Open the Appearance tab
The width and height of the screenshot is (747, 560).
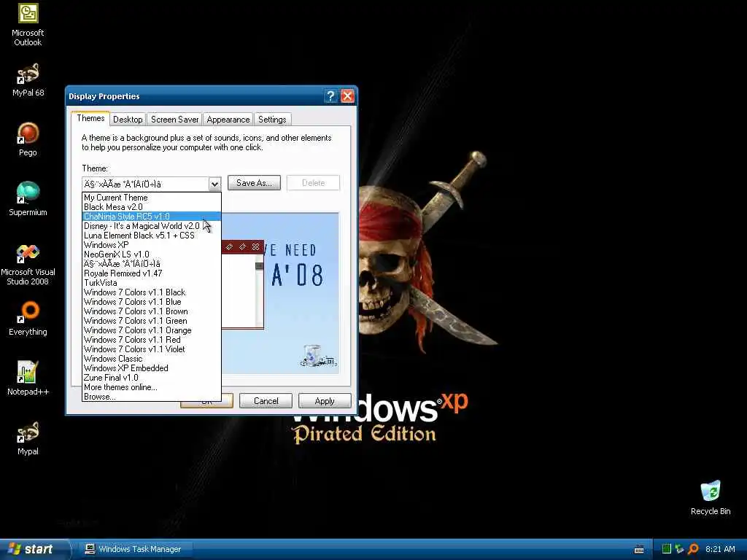pos(228,120)
